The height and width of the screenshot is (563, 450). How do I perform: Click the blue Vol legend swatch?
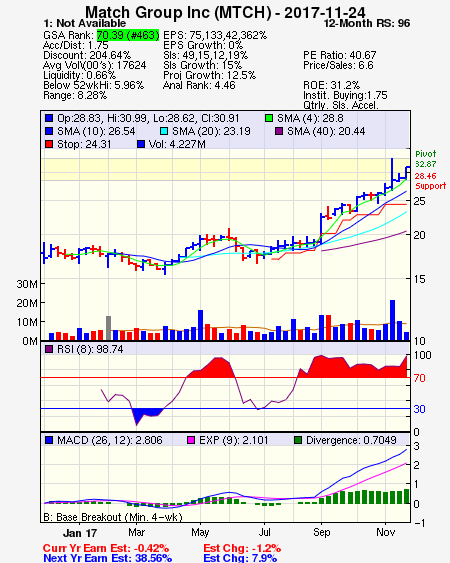[141, 144]
